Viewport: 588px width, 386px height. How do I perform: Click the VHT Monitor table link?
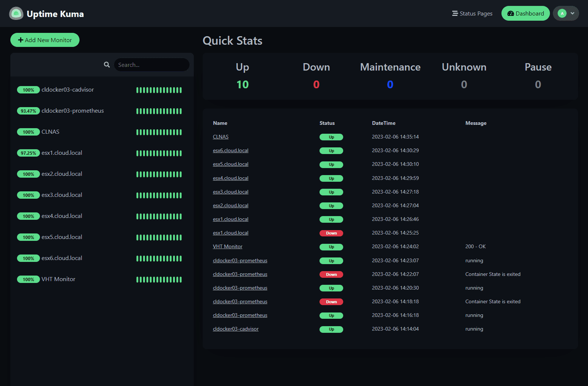[227, 246]
